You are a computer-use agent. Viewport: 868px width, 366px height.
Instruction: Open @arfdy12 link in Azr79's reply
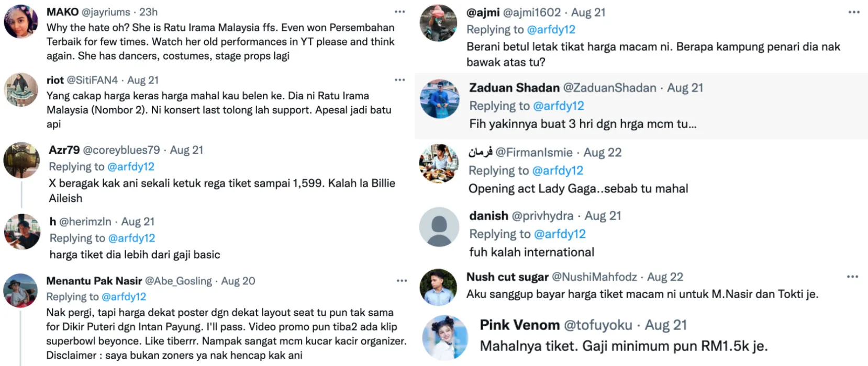131,167
